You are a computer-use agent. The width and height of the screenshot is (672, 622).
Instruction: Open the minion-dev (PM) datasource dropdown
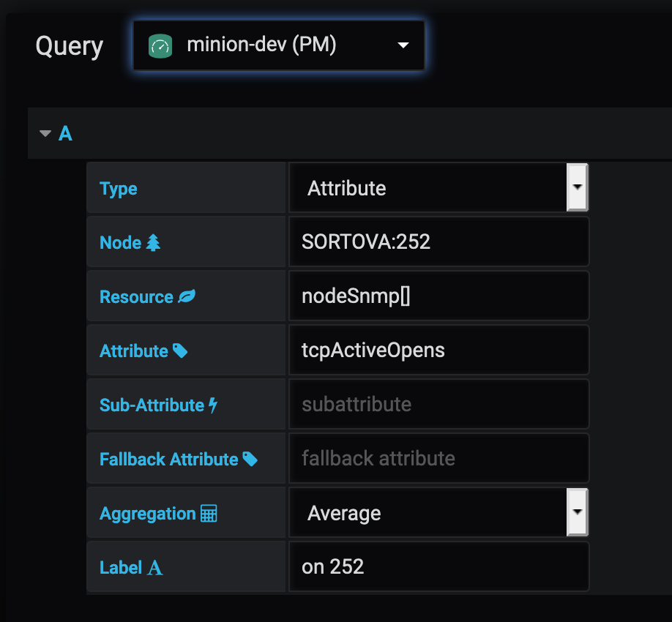pos(403,45)
